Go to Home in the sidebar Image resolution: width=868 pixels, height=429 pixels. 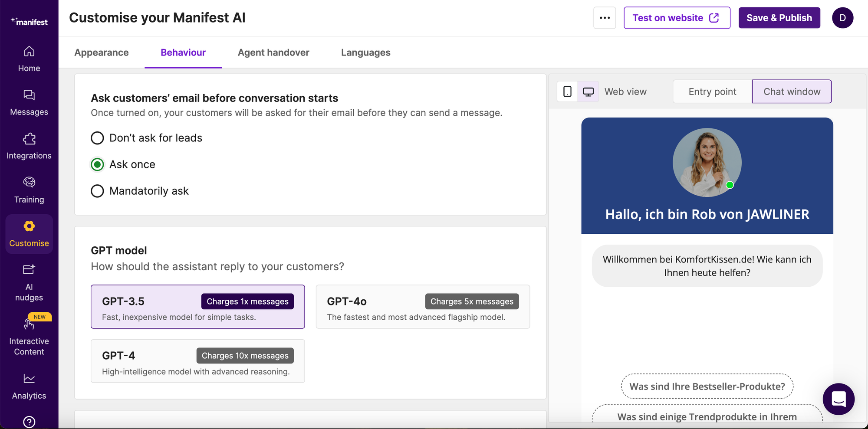pos(29,59)
